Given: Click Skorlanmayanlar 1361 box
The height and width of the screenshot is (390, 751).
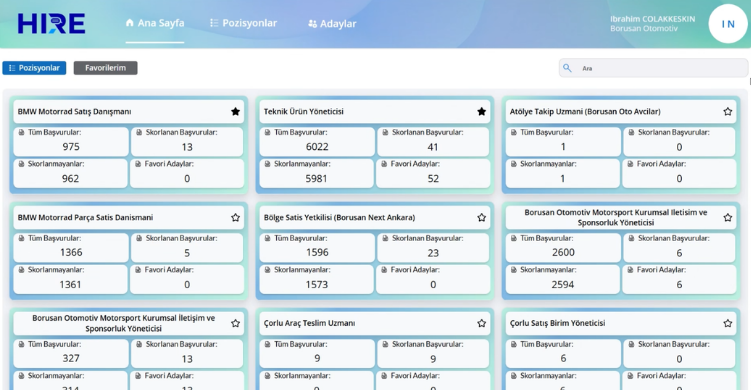Looking at the screenshot, I should (70, 279).
